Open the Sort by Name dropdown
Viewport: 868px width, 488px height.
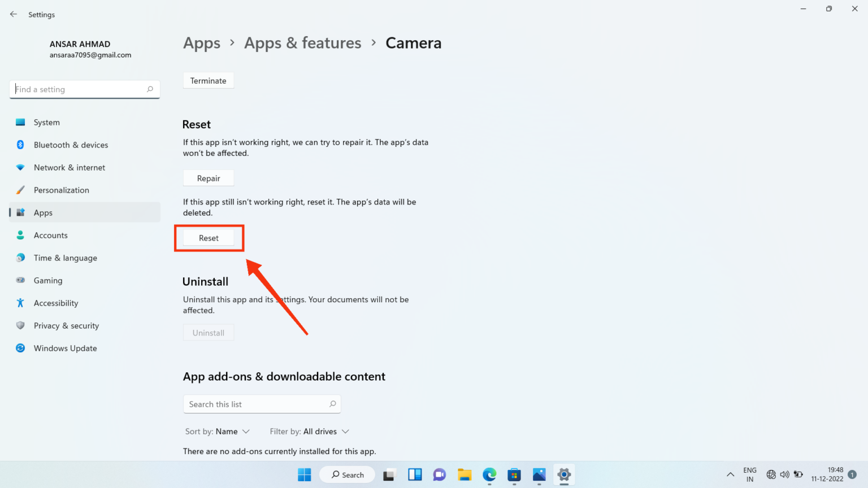[218, 431]
